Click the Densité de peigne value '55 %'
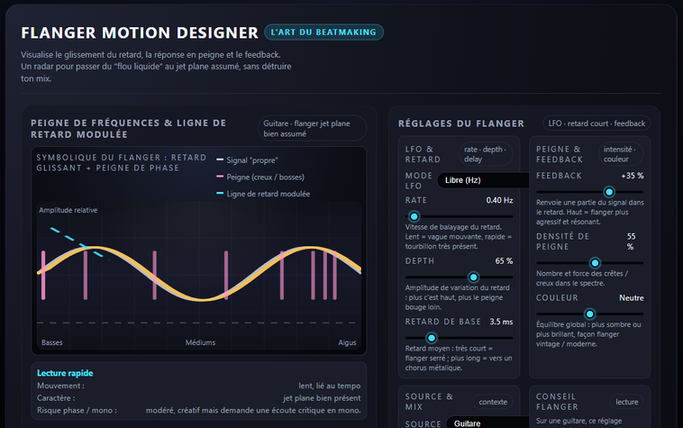The height and width of the screenshot is (428, 683). (x=631, y=242)
